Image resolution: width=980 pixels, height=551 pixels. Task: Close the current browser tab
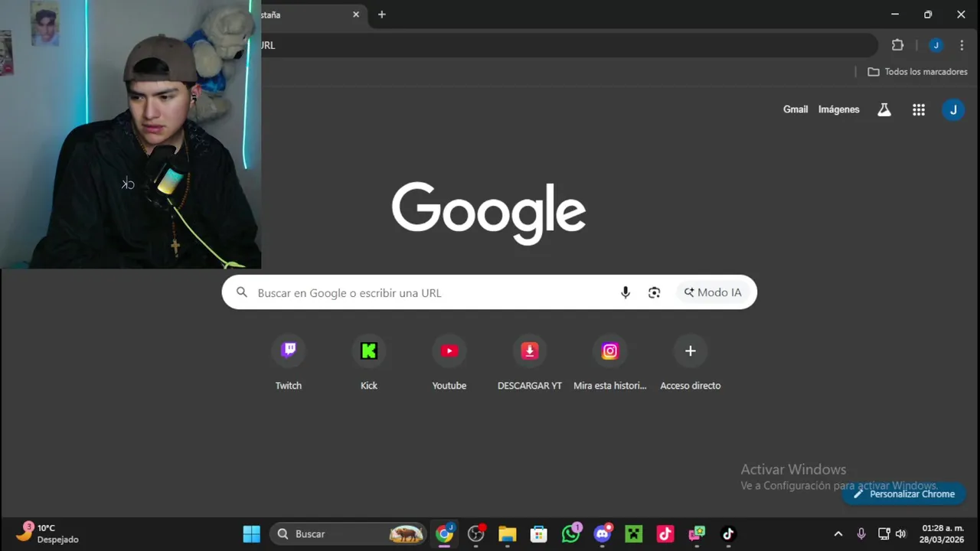[x=356, y=15]
